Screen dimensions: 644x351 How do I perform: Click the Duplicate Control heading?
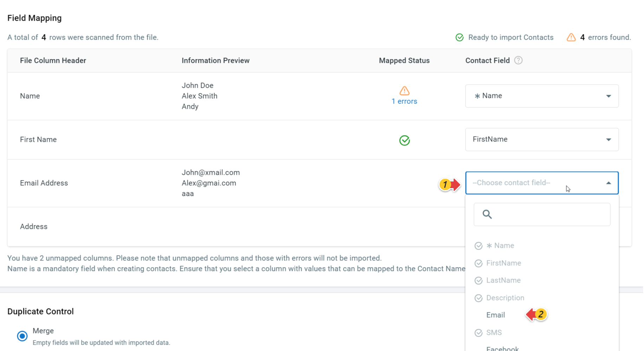click(x=40, y=311)
